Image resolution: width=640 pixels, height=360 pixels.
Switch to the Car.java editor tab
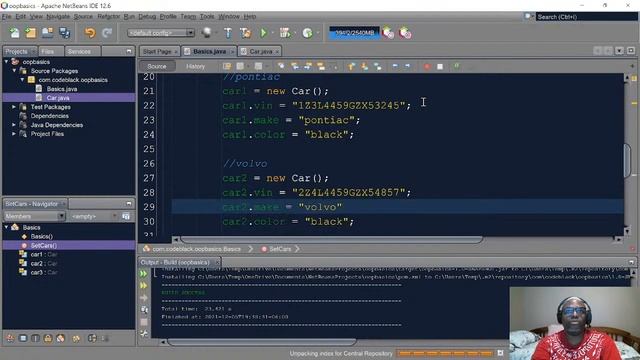[260, 51]
